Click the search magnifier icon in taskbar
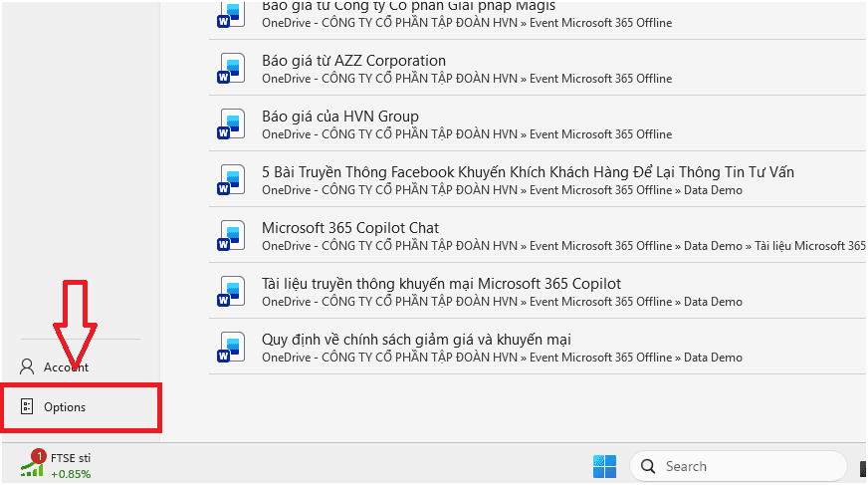 tap(648, 466)
